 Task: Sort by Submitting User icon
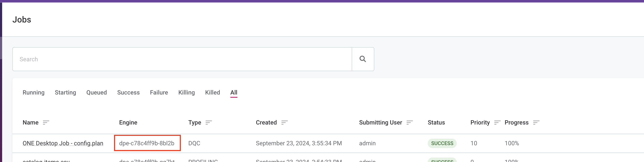409,123
